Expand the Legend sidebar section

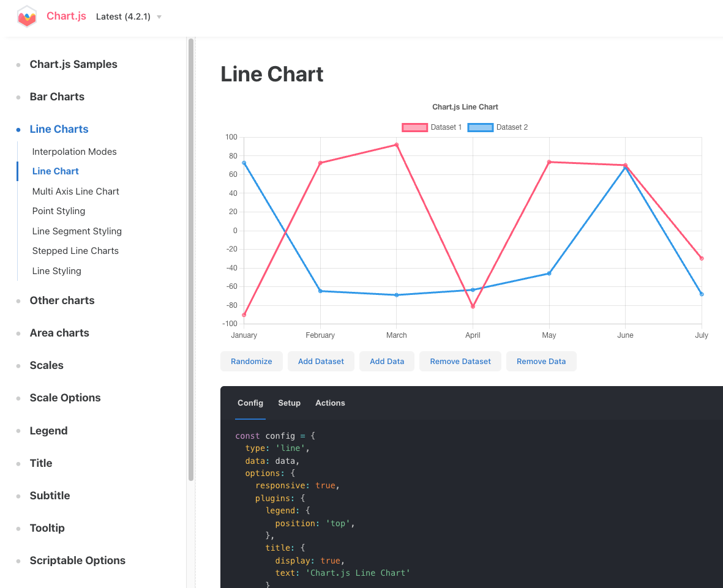(x=48, y=430)
